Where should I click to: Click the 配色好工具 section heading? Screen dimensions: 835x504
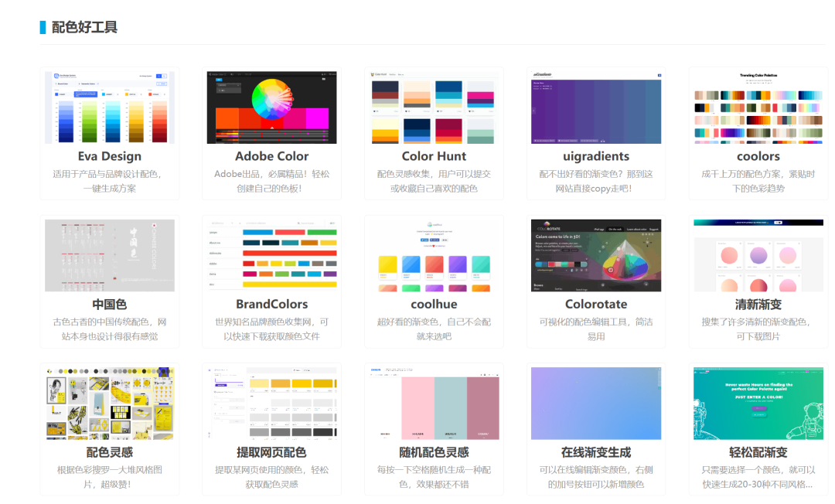[x=84, y=27]
